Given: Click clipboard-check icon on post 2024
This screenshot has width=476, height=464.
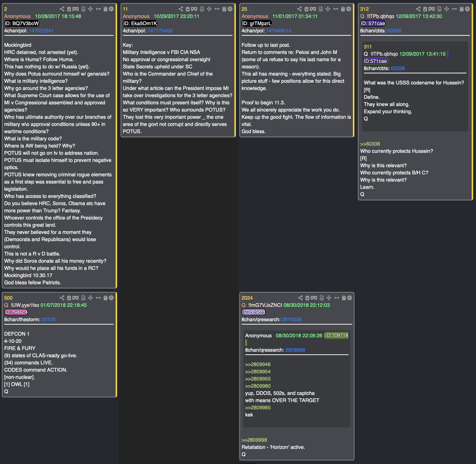Looking at the screenshot, I should pyautogui.click(x=307, y=298).
